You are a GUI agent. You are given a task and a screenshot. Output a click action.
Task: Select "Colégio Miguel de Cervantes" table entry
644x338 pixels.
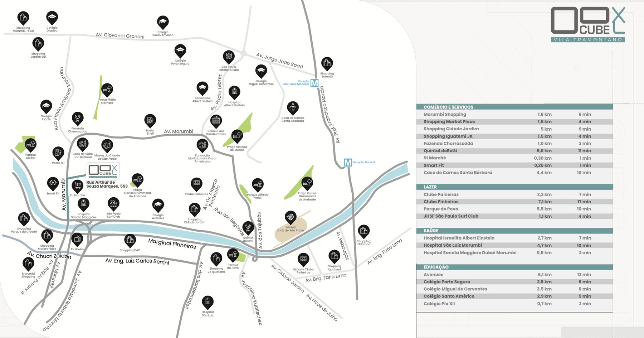(455, 289)
